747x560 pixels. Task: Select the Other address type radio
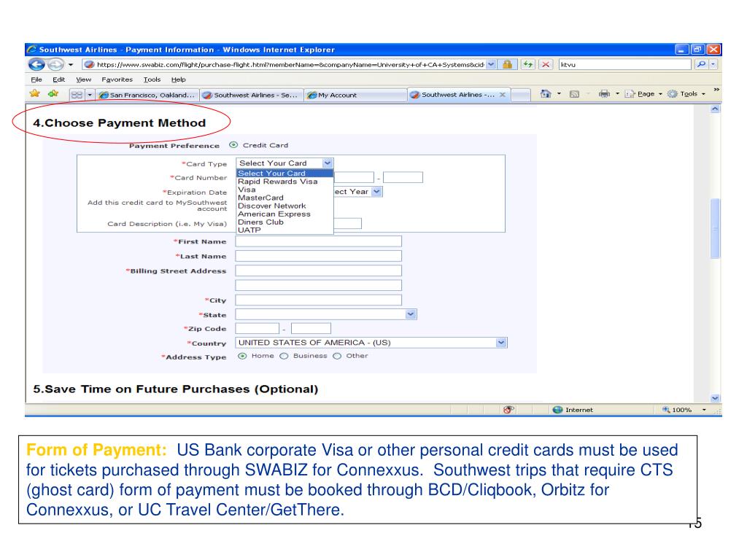[x=337, y=356]
